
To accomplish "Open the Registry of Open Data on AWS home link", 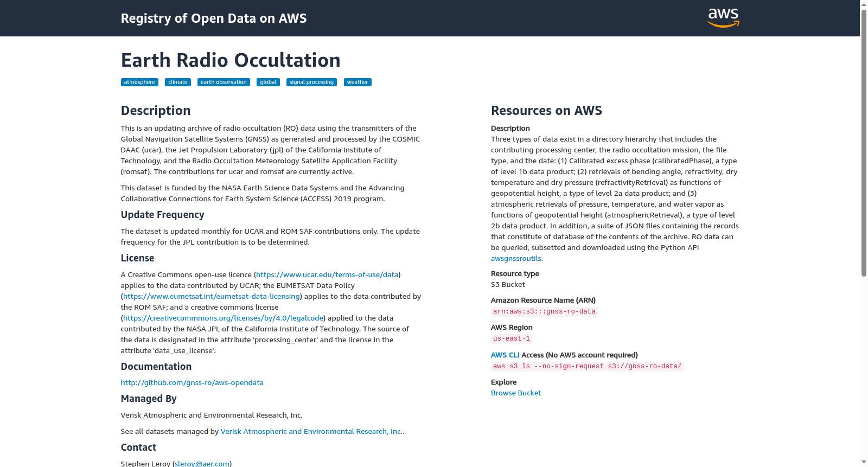I will pyautogui.click(x=214, y=18).
